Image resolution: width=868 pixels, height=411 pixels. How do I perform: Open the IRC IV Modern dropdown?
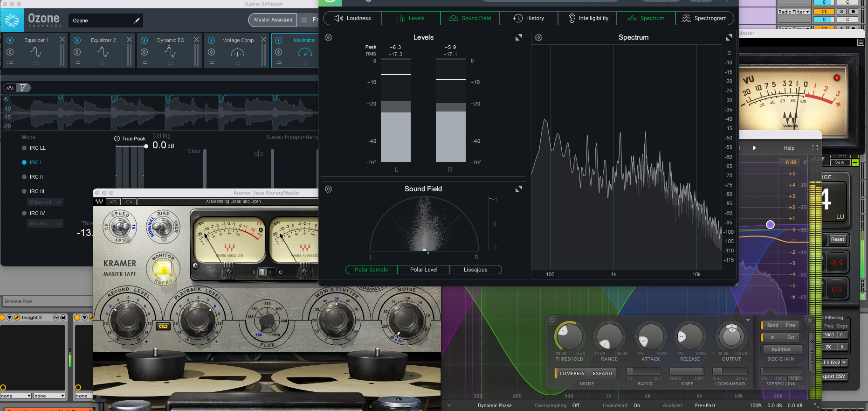click(x=45, y=223)
